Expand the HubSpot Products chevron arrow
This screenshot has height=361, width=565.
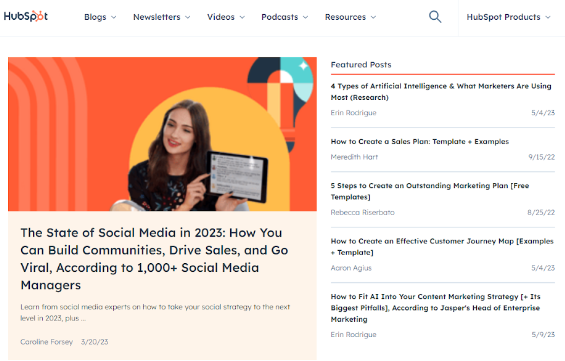(548, 17)
